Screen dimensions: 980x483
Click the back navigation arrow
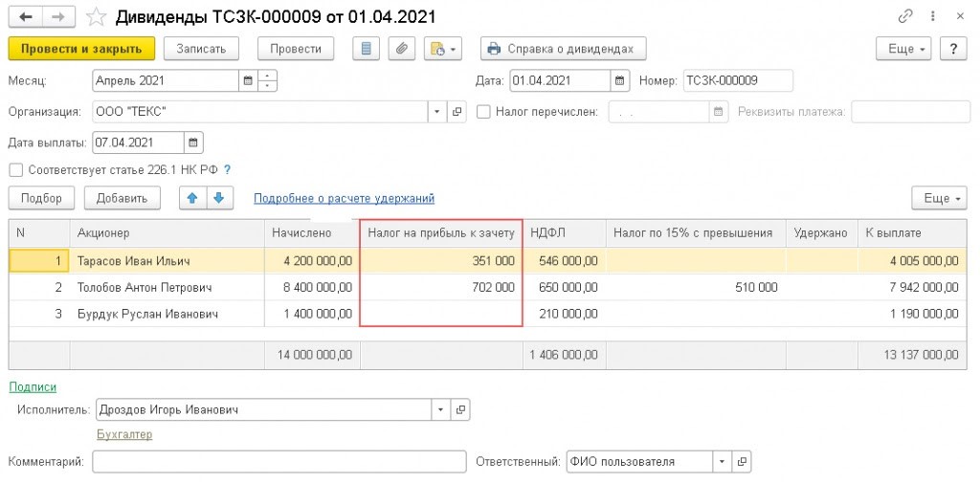25,17
